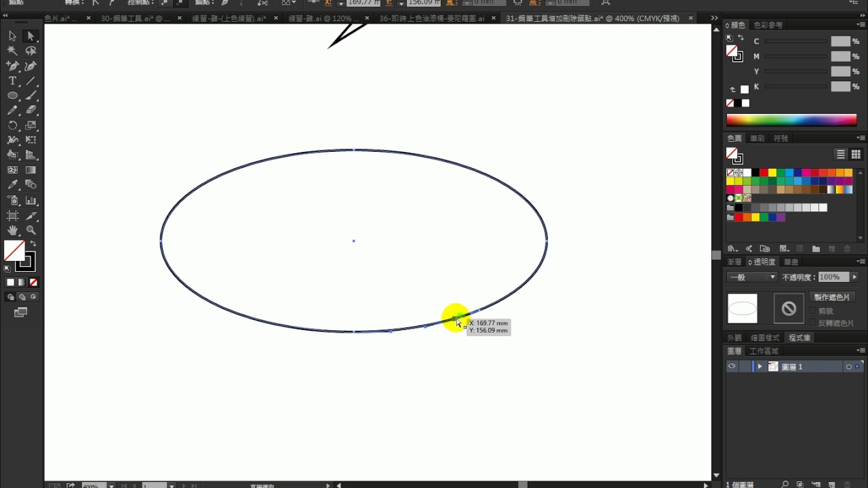Viewport: 868px width, 488px height.
Task: Open the opacity 100% slider arrow
Action: pos(854,277)
